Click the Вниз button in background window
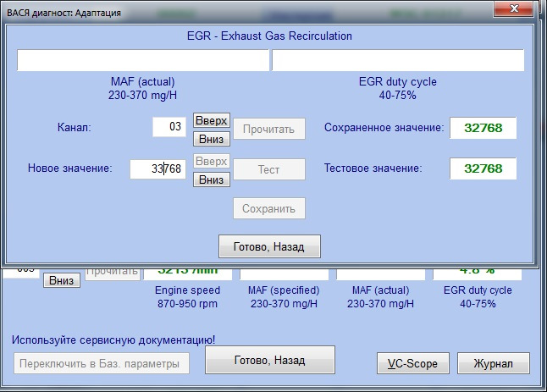 (x=62, y=280)
